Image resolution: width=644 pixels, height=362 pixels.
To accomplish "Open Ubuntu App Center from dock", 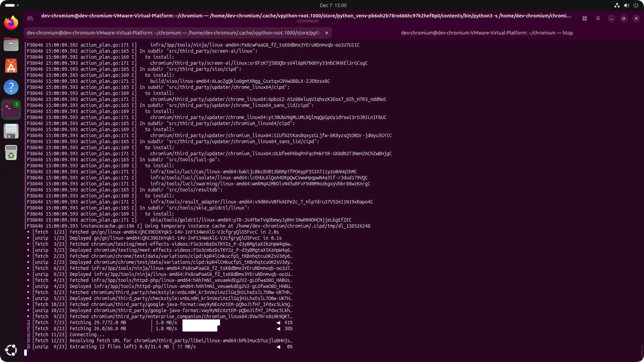I will pos(11,66).
